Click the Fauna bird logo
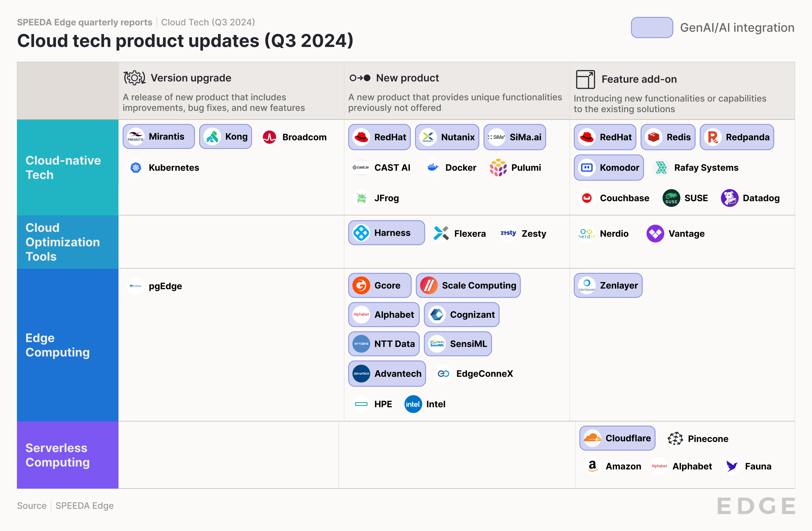The width and height of the screenshot is (812, 531). 732,466
